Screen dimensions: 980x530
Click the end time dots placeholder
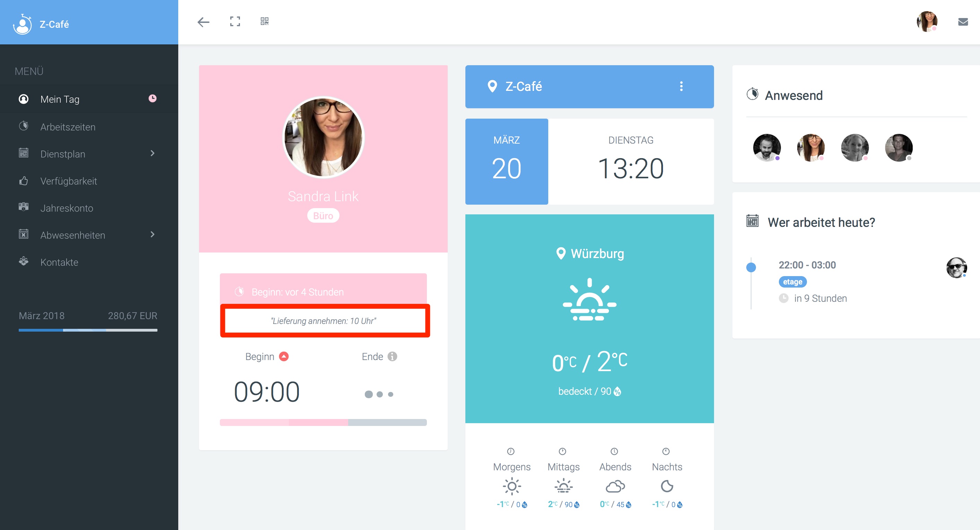coord(379,394)
